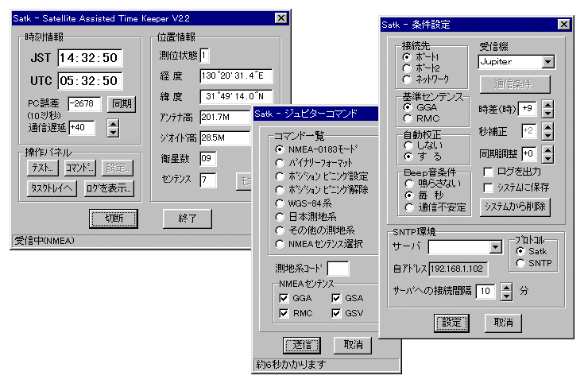588x387 pixels.
Task: Select Beep 鳴らさない option
Action: tap(409, 184)
